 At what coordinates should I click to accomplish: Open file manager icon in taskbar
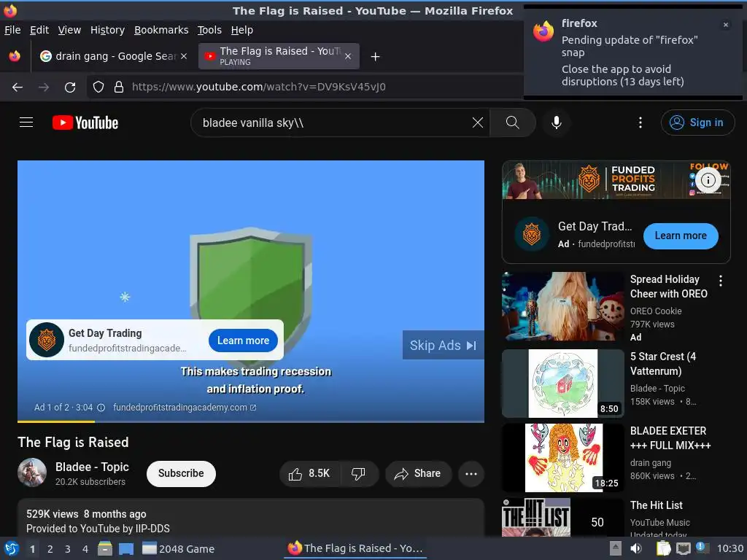pyautogui.click(x=105, y=548)
